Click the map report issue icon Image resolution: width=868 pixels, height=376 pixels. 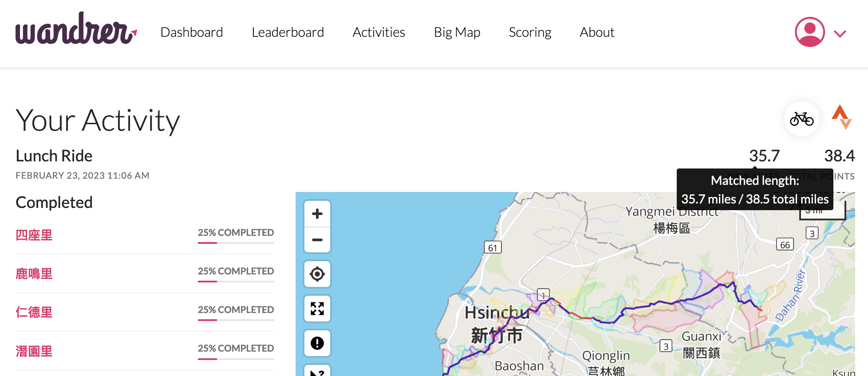[x=317, y=343]
